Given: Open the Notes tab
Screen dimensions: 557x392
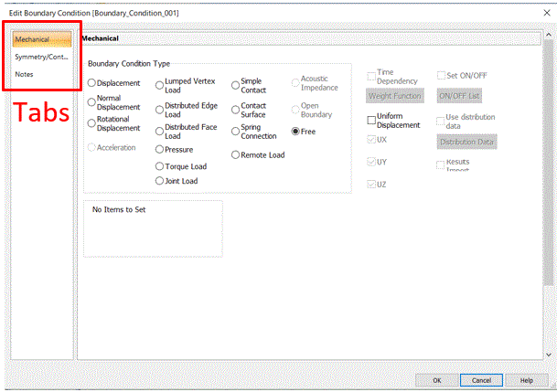Looking at the screenshot, I should [26, 73].
